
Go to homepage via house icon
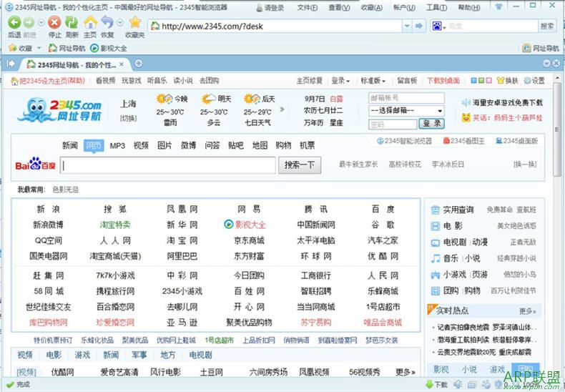point(90,23)
